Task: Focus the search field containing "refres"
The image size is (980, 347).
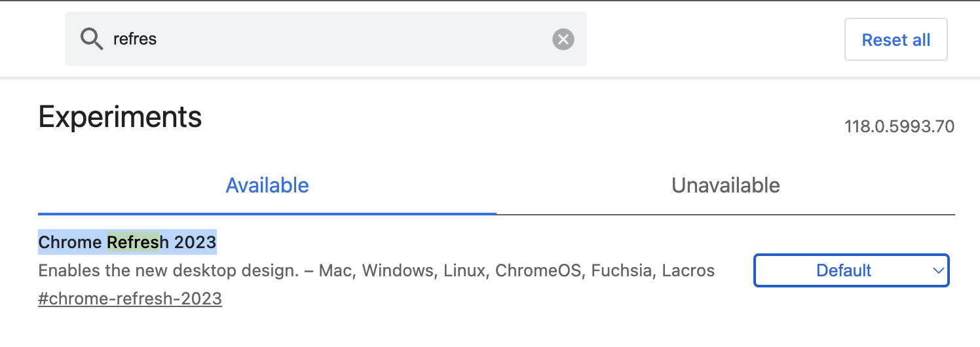Action: click(326, 39)
